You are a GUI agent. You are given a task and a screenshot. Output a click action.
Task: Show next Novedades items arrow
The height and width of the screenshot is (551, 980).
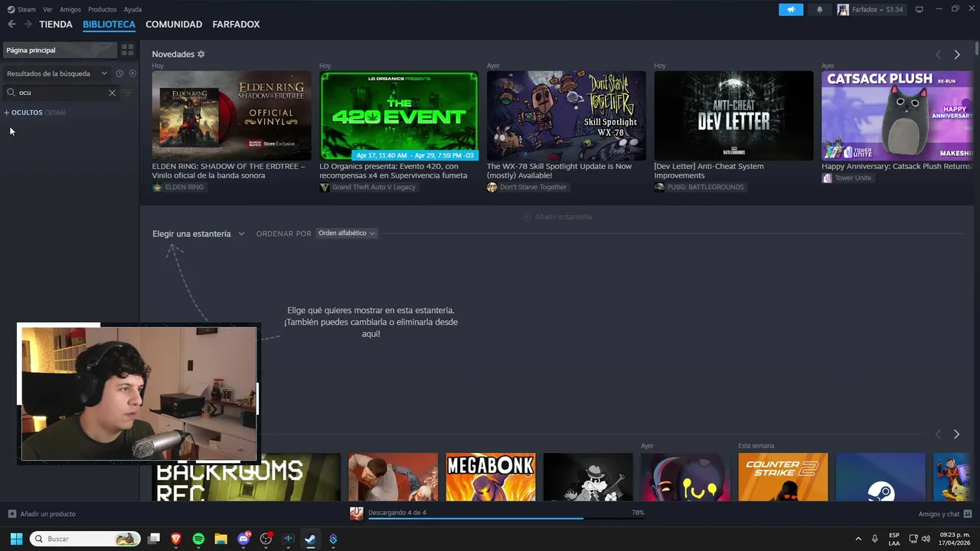957,54
